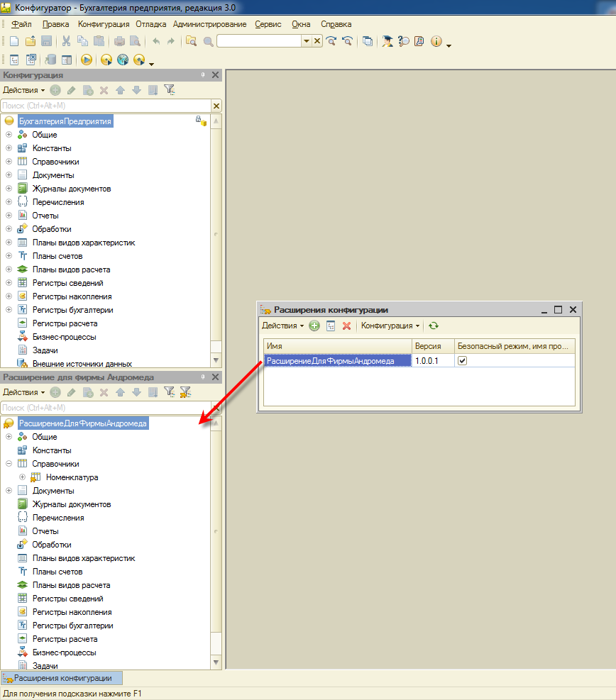The width and height of the screenshot is (616, 700).
Task: Select БухгалтерияПредприятия root node
Action: [65, 121]
